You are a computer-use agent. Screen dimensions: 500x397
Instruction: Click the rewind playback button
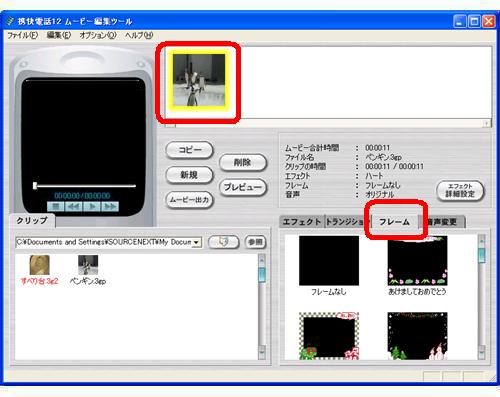[x=74, y=207]
